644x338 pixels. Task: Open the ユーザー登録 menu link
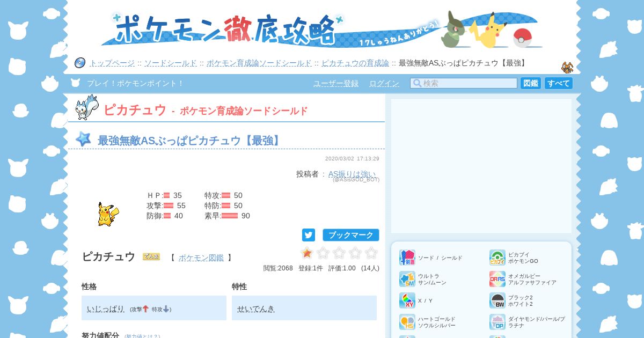pos(336,83)
